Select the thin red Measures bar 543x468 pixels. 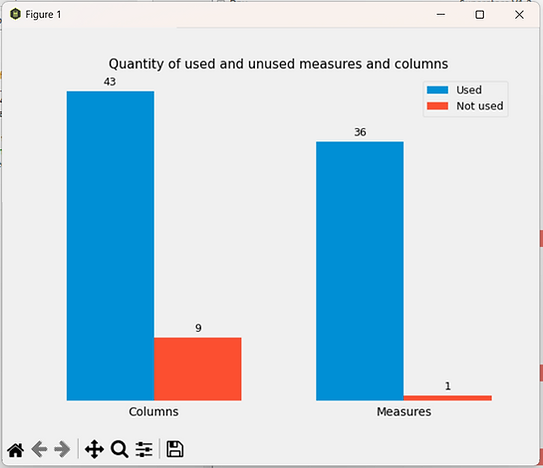(x=447, y=398)
